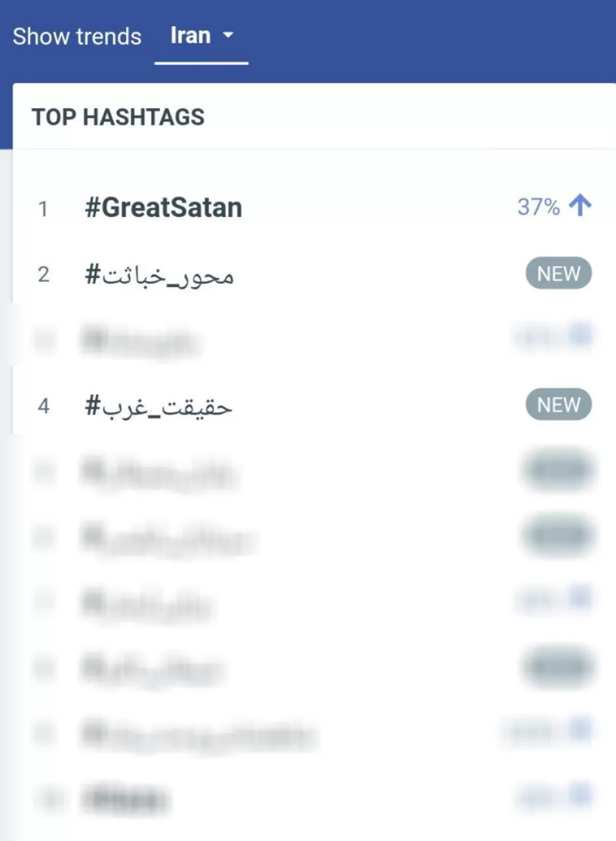Click rank number 2
616x841 pixels.
point(43,274)
